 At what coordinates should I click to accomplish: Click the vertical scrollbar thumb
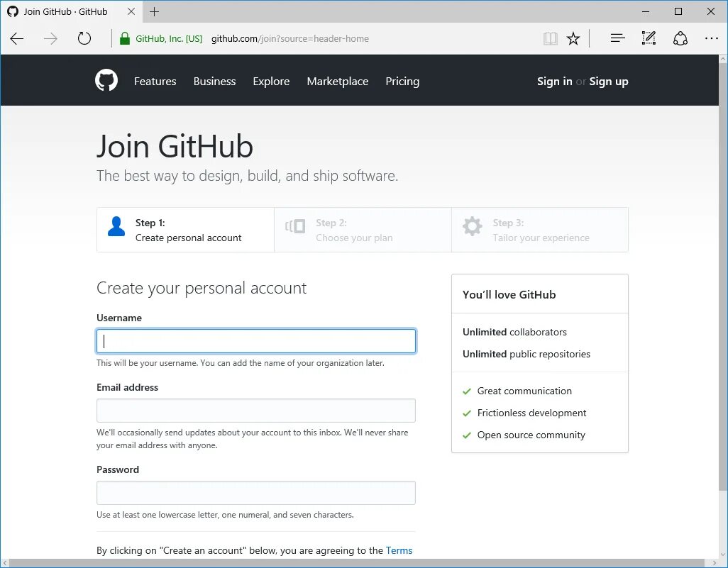point(723,276)
